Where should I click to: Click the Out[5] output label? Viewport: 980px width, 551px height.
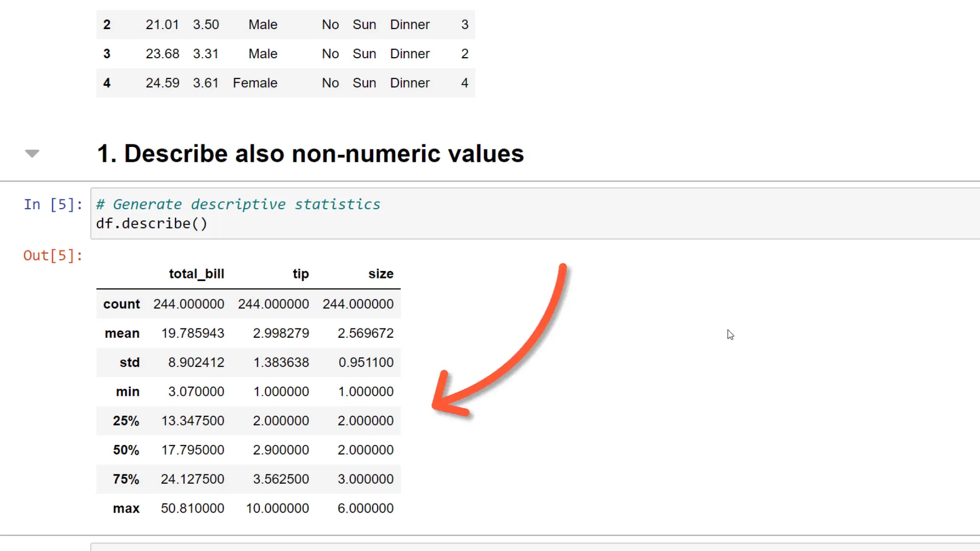(53, 255)
